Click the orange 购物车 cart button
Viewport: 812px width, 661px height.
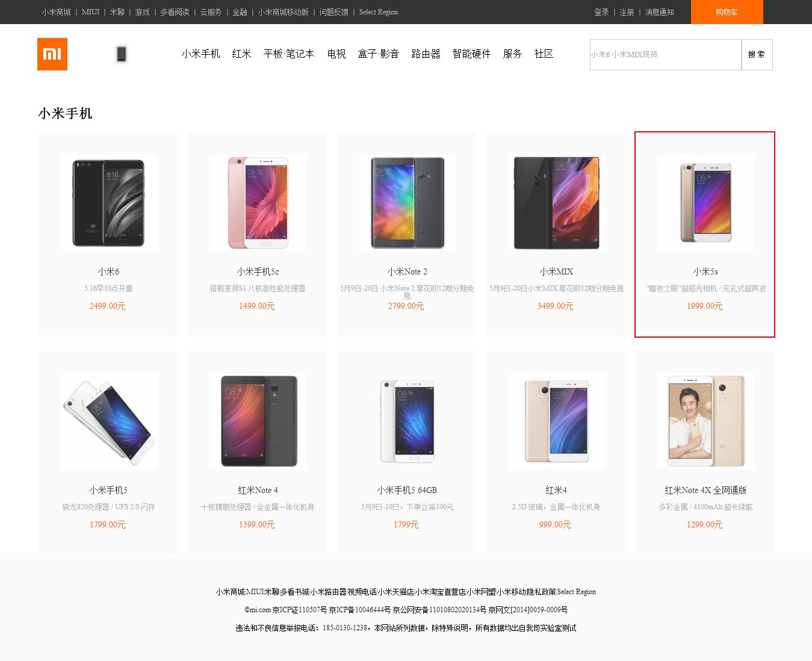click(x=727, y=12)
